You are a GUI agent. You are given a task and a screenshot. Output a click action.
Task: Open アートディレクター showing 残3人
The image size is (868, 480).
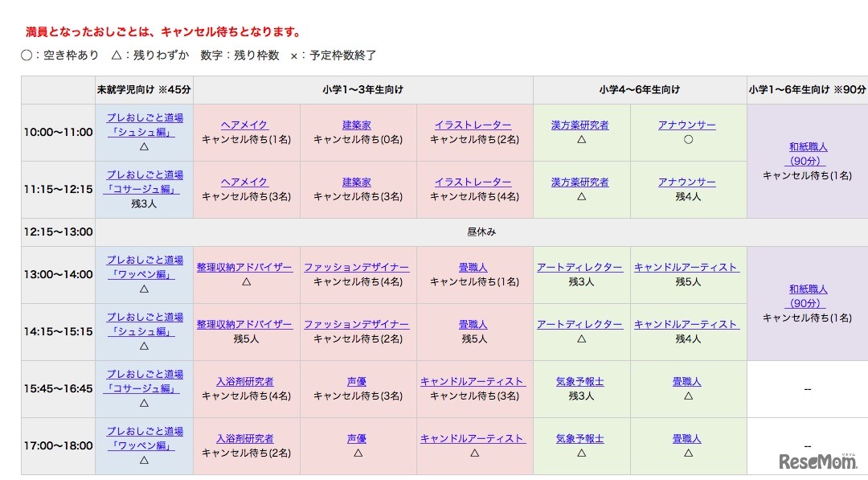pyautogui.click(x=581, y=266)
